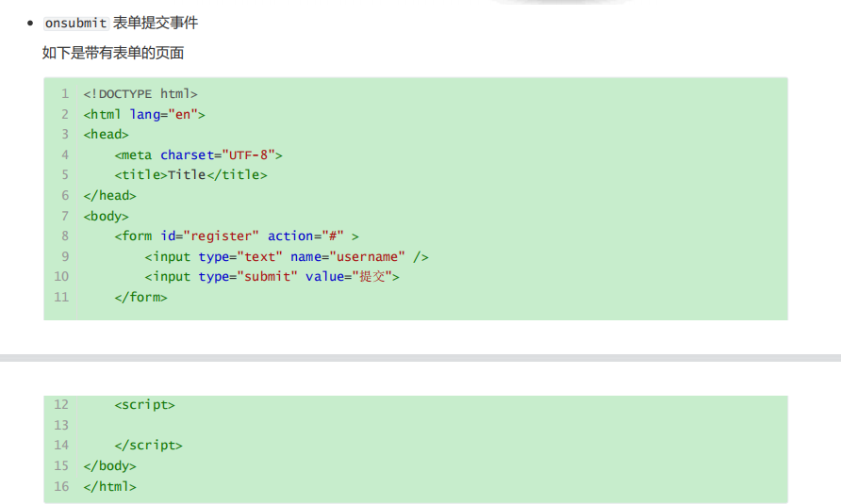841x504 pixels.
Task: Click the input type="submit" code line
Action: pos(272,277)
